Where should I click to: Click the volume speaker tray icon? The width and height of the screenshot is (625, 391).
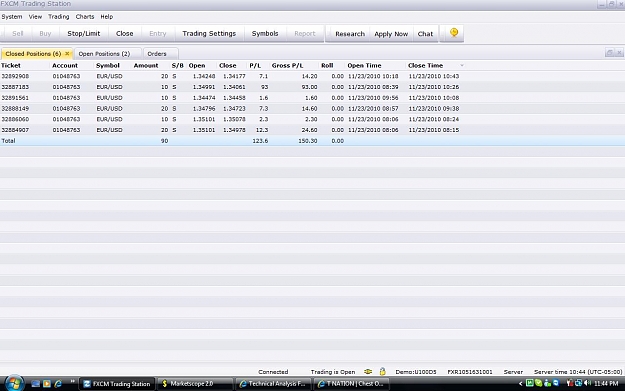pos(588,383)
